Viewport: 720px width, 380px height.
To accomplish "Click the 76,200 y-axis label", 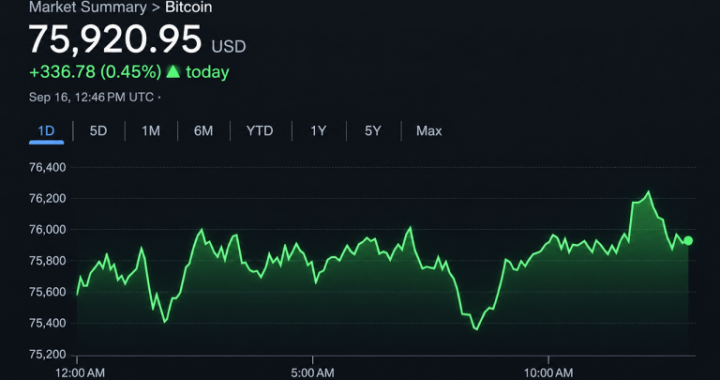I will pyautogui.click(x=47, y=199).
